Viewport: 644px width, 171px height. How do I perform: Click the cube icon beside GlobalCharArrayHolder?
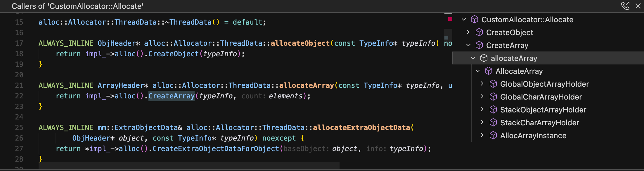pos(493,97)
